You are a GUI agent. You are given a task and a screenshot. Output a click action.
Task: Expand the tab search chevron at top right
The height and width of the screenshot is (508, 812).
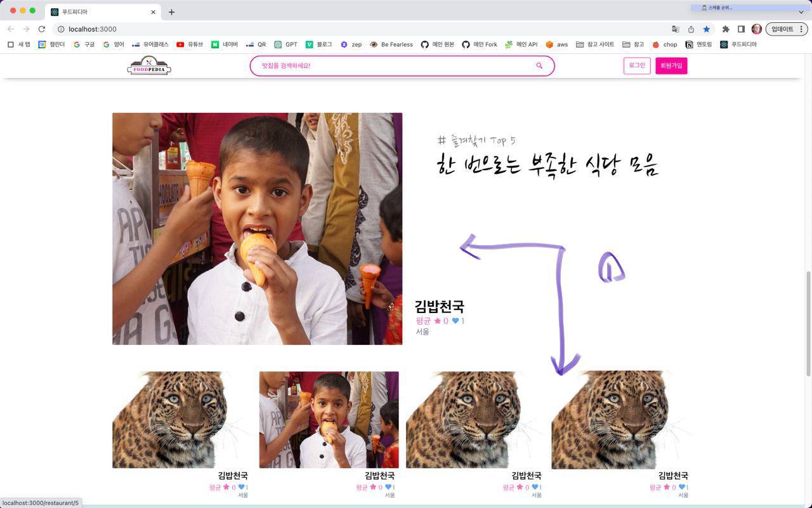(x=801, y=11)
